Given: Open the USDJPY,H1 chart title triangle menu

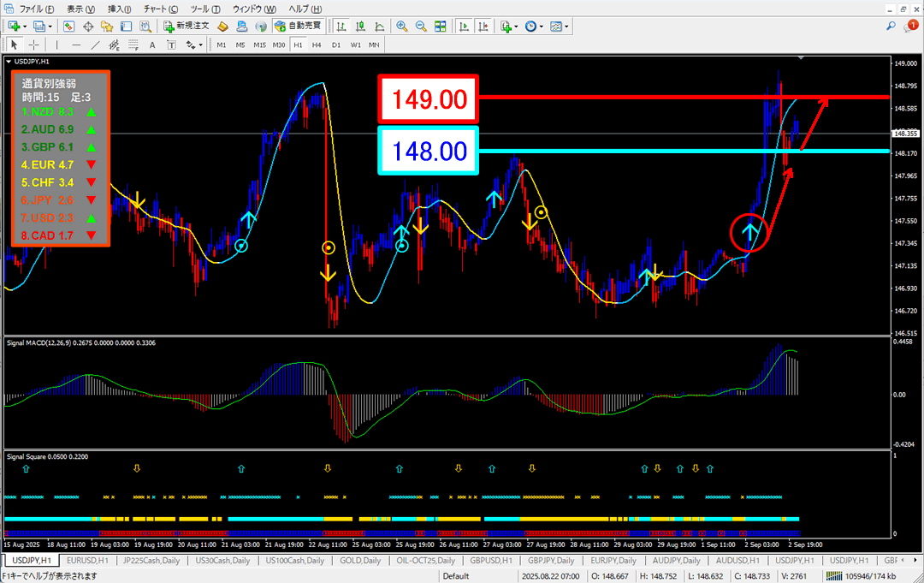Looking at the screenshot, I should (9, 62).
